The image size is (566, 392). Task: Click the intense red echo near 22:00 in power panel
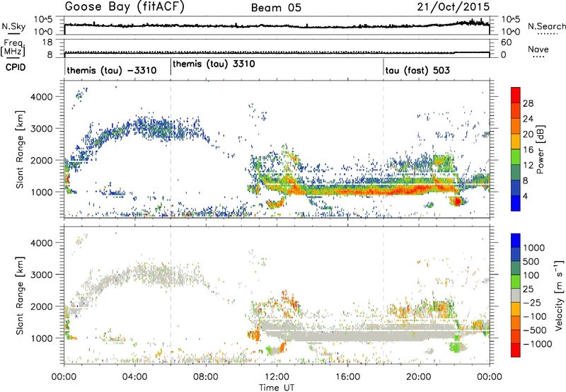click(x=458, y=201)
